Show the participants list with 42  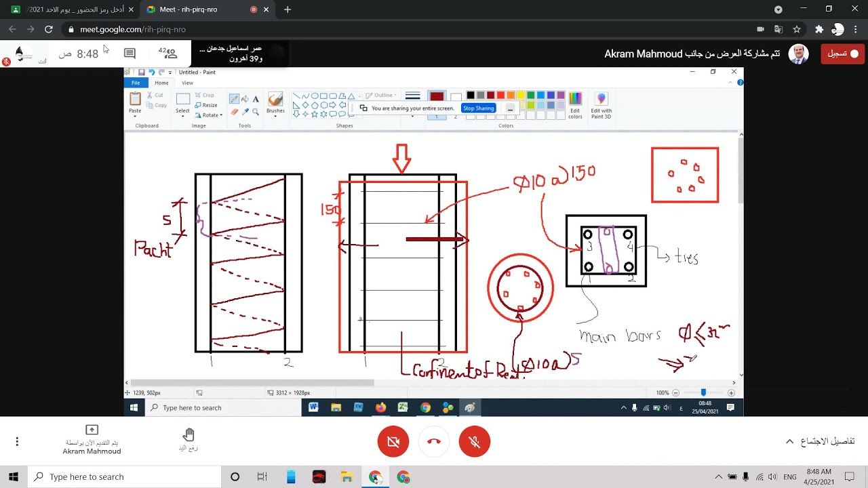tap(167, 53)
